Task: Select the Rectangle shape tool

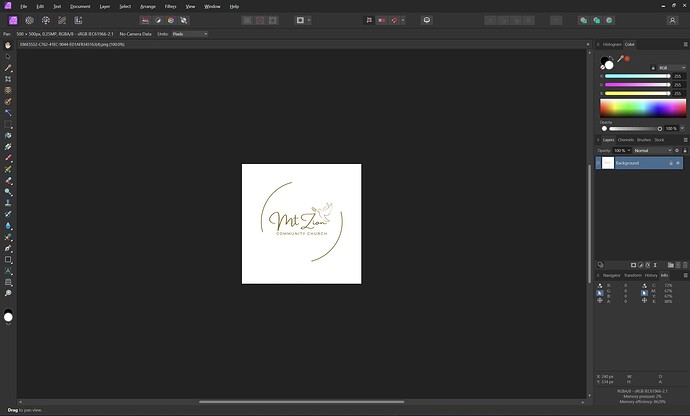Action: click(8, 260)
